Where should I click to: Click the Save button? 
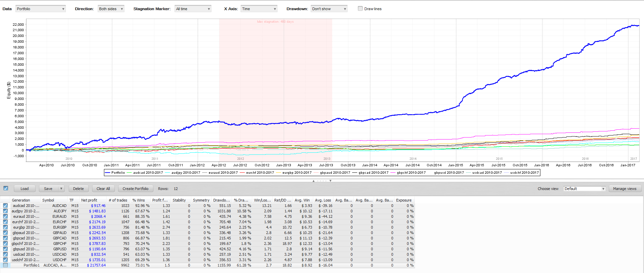pos(48,189)
